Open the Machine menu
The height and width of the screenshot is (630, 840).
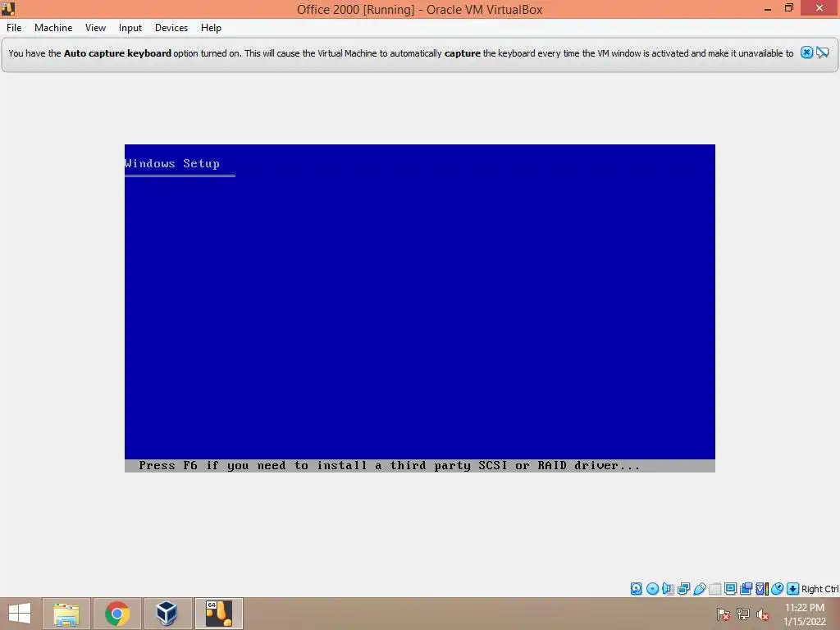click(x=53, y=28)
